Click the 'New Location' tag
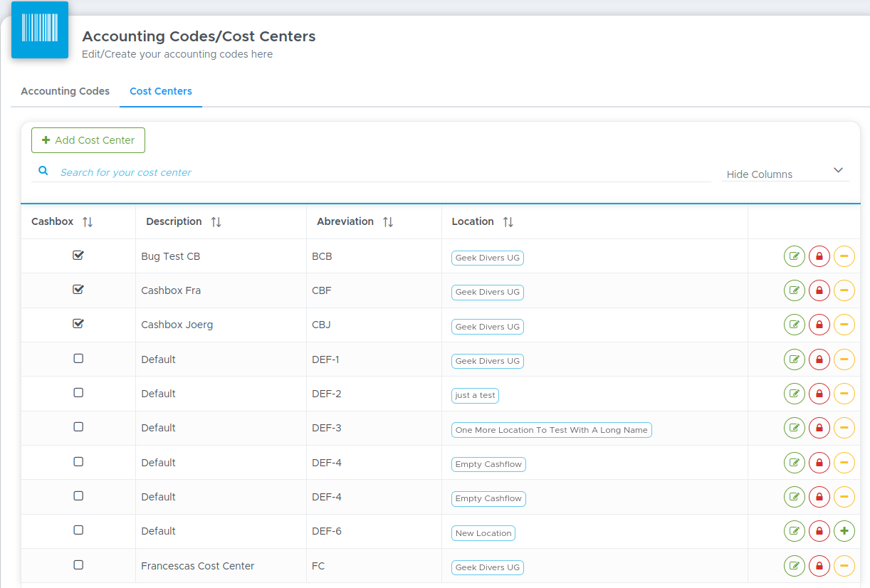 [x=483, y=533]
